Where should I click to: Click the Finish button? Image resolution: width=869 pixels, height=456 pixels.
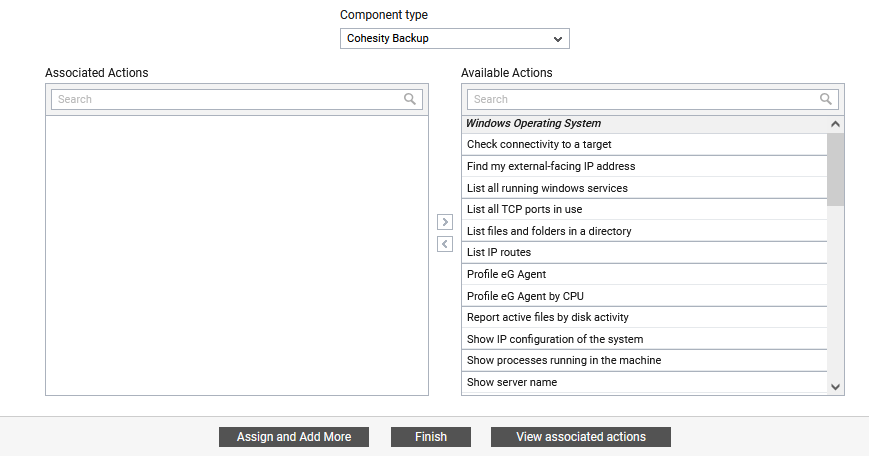click(431, 437)
